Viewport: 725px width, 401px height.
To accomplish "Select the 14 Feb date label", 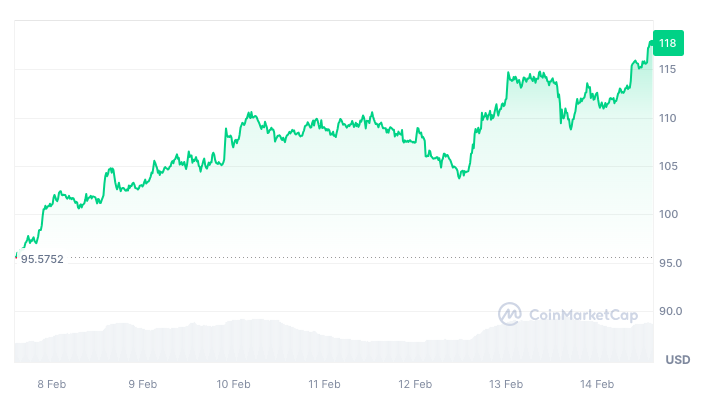I will 597,384.
